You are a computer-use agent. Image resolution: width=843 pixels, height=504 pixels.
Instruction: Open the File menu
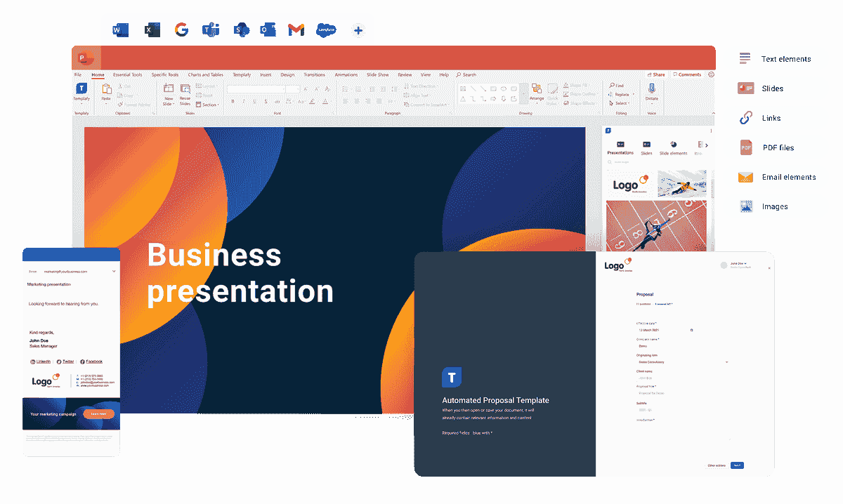click(x=78, y=74)
